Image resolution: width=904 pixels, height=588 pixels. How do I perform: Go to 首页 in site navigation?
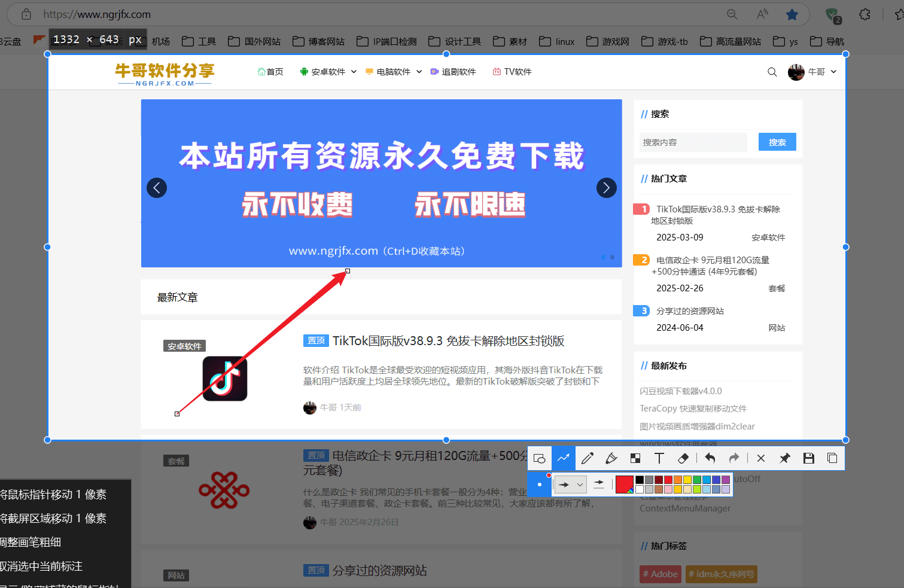[270, 72]
